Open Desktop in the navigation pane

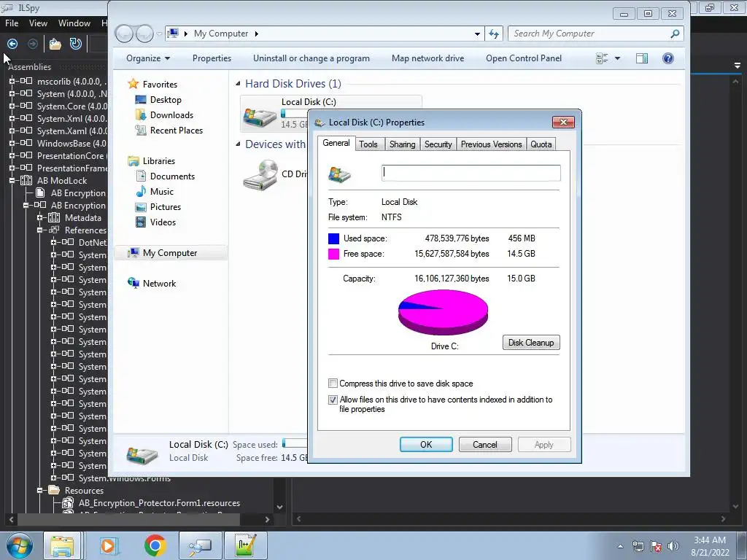[166, 99]
